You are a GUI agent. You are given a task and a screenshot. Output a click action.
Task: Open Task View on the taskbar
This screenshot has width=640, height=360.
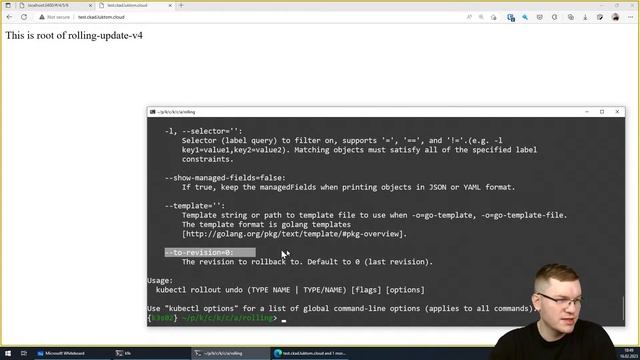[x=24, y=353]
